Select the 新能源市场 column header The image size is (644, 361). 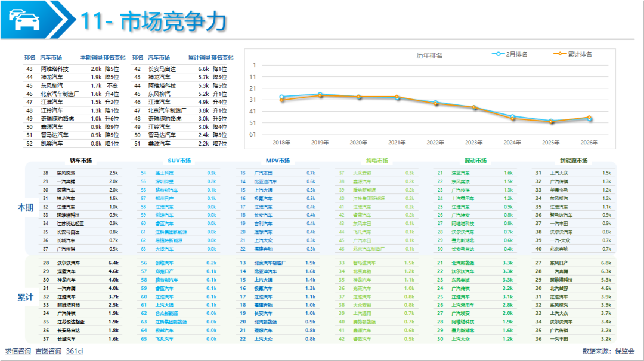574,161
